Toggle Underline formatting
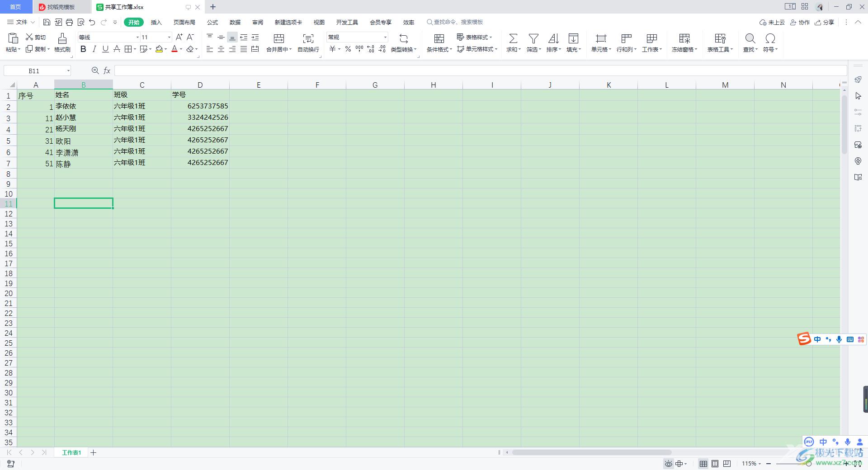 (x=105, y=49)
